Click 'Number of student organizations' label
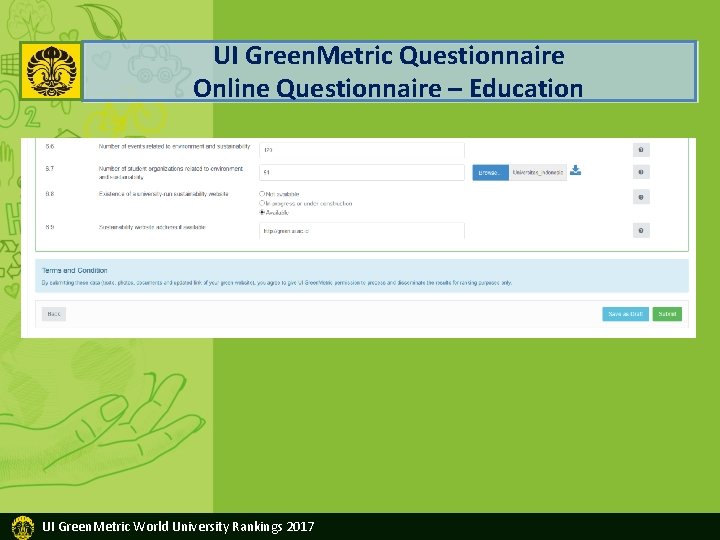Screen dimensions: 720x540 pyautogui.click(x=171, y=173)
